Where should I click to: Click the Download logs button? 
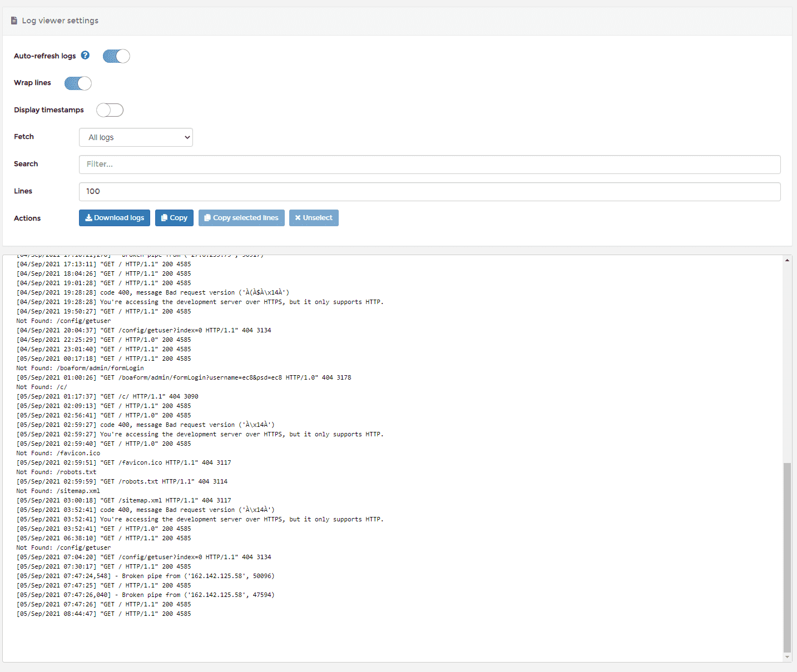click(x=115, y=218)
